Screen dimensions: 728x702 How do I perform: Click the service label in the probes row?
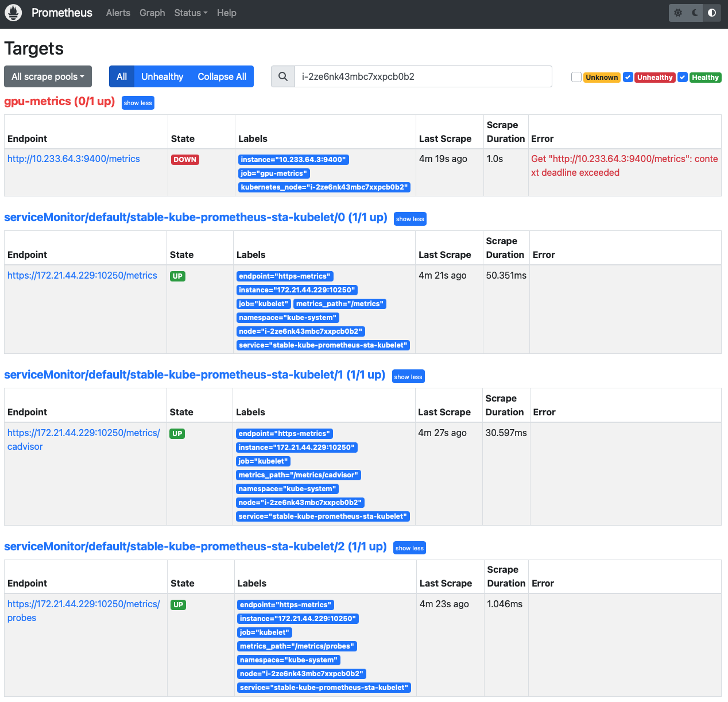click(324, 688)
